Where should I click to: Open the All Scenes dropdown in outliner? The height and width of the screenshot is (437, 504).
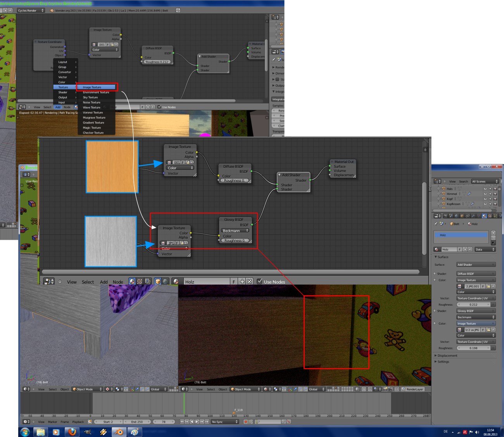[x=485, y=181]
